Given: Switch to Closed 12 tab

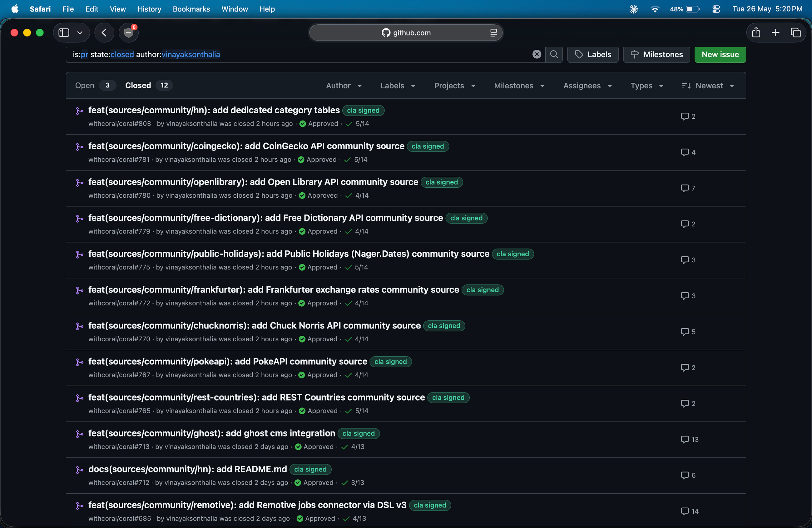Looking at the screenshot, I should point(149,85).
